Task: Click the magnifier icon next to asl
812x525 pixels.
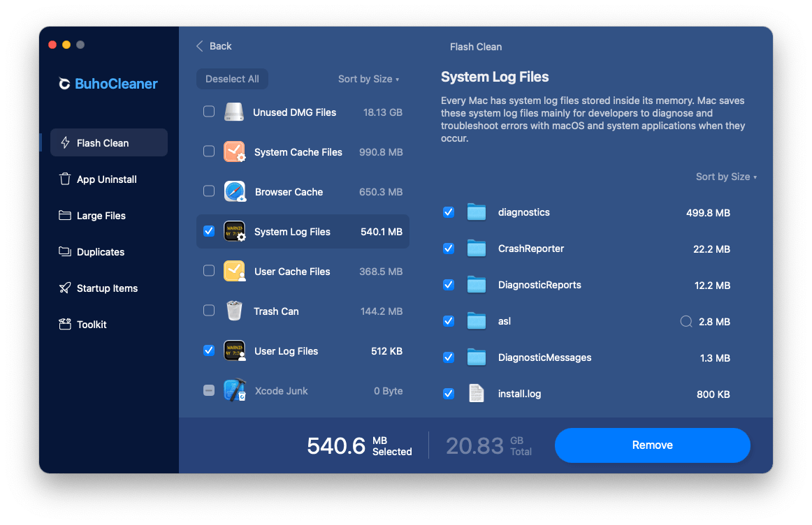Action: click(x=686, y=322)
